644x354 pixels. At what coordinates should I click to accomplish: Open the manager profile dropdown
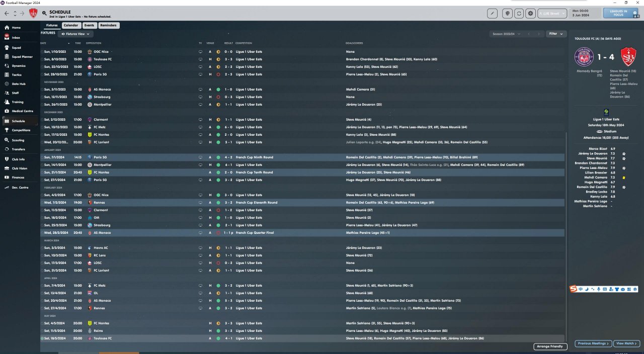(552, 14)
